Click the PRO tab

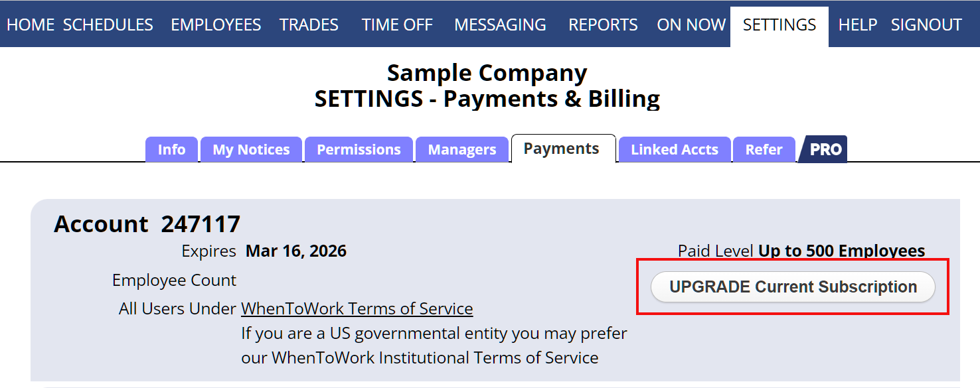tap(825, 150)
